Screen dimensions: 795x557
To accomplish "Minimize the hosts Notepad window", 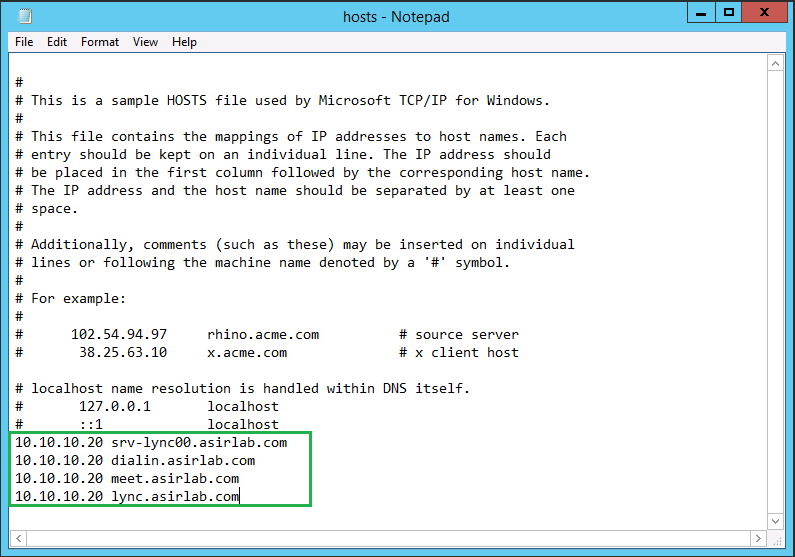I will pyautogui.click(x=701, y=13).
